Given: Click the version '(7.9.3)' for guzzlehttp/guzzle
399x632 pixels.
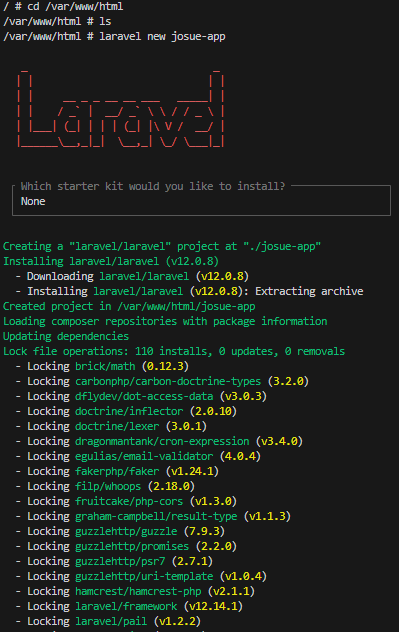Looking at the screenshot, I should coord(204,531).
